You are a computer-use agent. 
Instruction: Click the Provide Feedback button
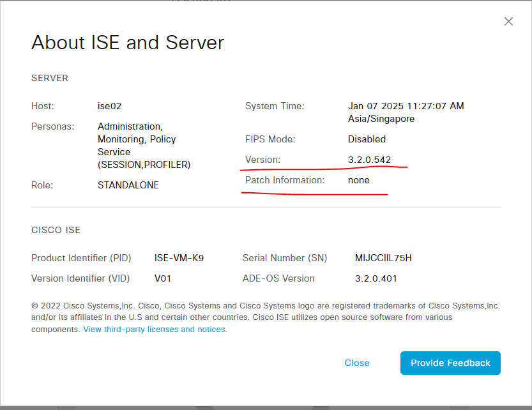(x=450, y=363)
